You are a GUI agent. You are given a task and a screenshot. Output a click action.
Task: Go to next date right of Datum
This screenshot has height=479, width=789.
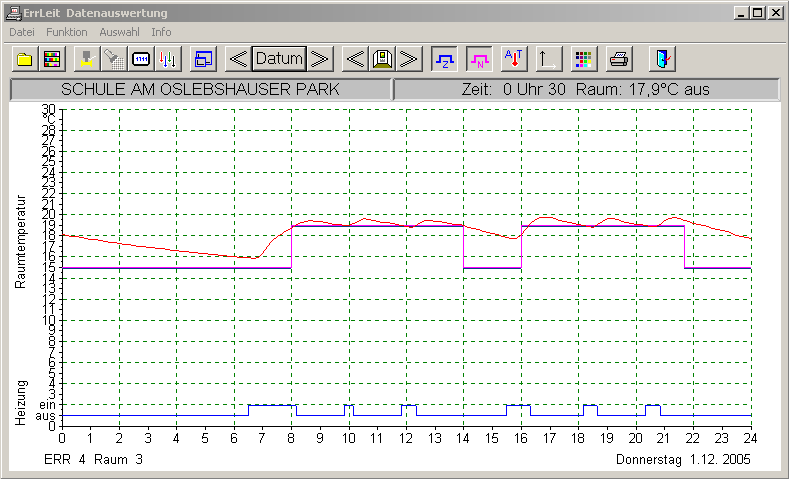pyautogui.click(x=319, y=58)
